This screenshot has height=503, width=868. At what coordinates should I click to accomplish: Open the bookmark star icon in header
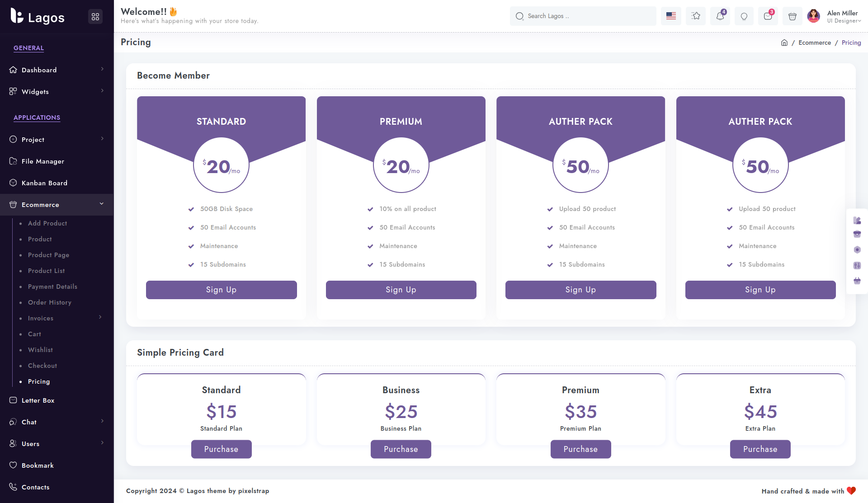(x=696, y=16)
